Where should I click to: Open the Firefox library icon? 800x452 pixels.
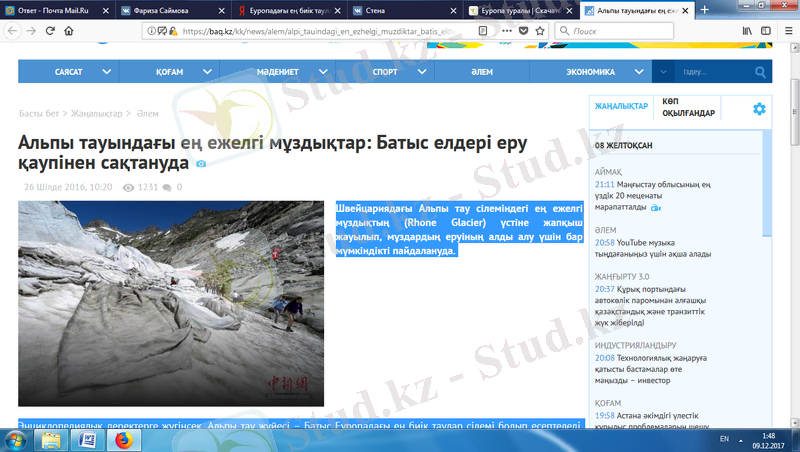pos(746,31)
